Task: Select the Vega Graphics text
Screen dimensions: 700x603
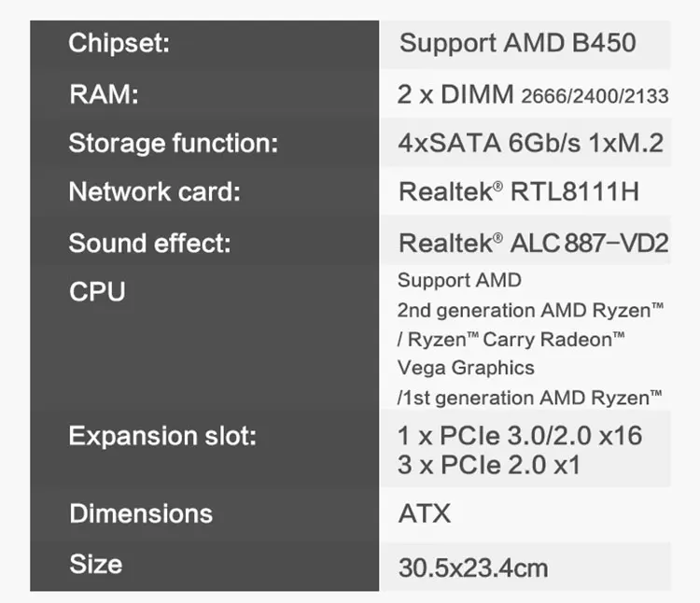Action: coord(466,368)
